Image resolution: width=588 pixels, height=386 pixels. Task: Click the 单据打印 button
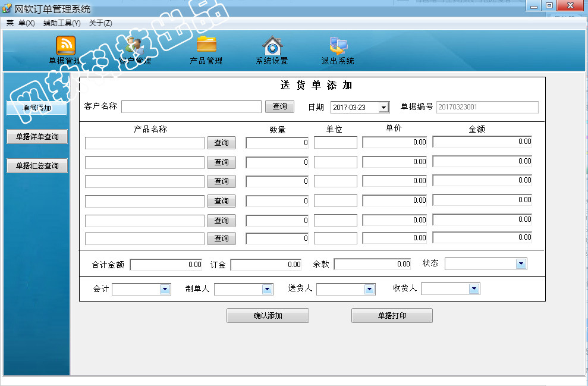click(x=392, y=316)
